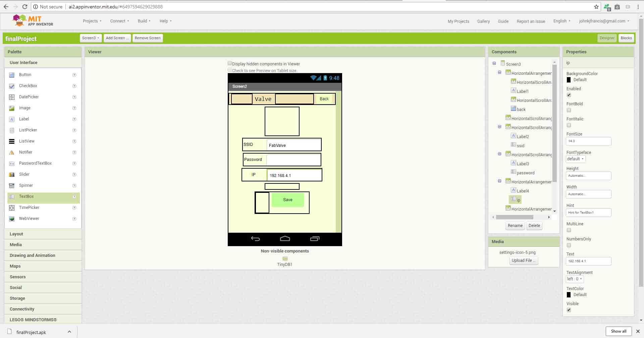
Task: Expand the Sensors palette section
Action: click(x=43, y=277)
